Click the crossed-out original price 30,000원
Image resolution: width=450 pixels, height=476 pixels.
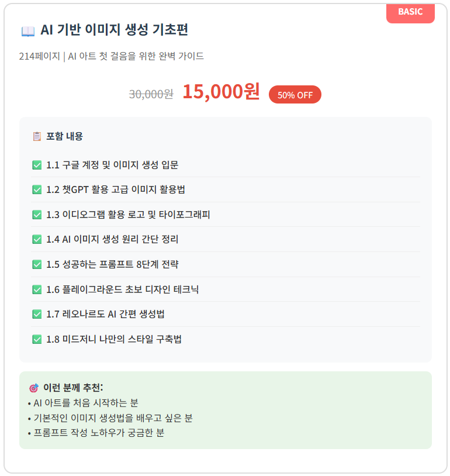pos(151,94)
